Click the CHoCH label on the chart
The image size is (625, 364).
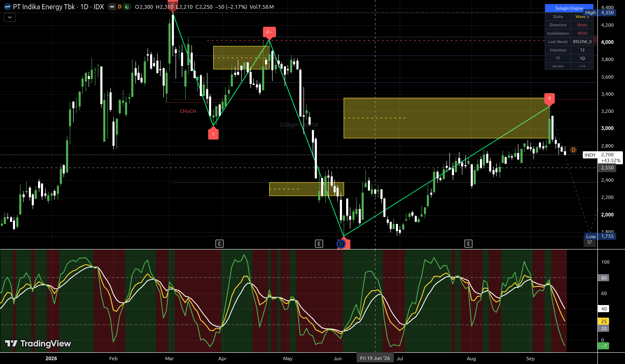coord(188,111)
